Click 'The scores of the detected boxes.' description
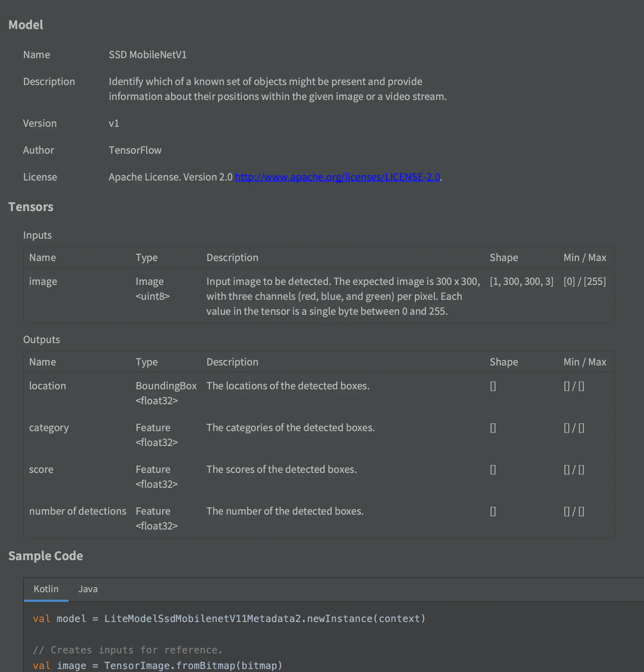Viewport: 644px width, 672px height. coord(281,469)
